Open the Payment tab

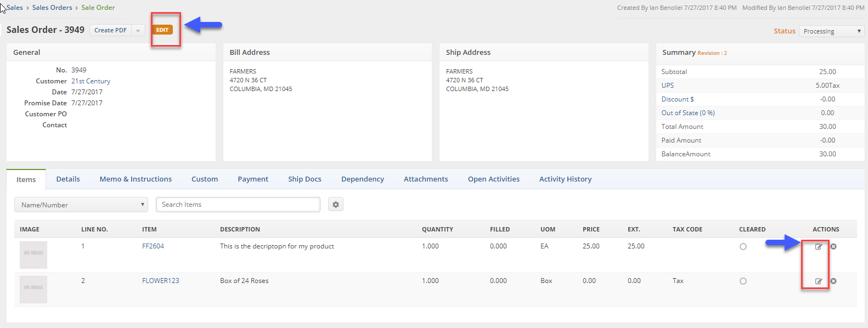pyautogui.click(x=253, y=179)
